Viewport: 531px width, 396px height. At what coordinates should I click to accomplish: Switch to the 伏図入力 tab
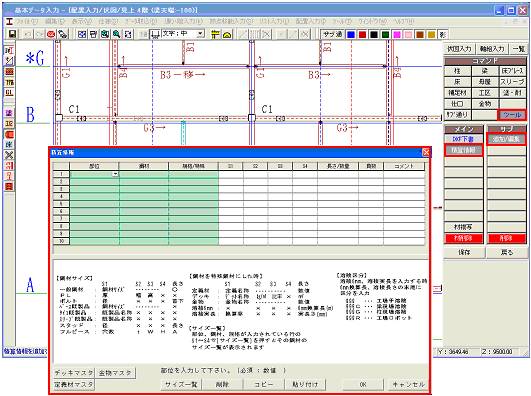click(459, 49)
